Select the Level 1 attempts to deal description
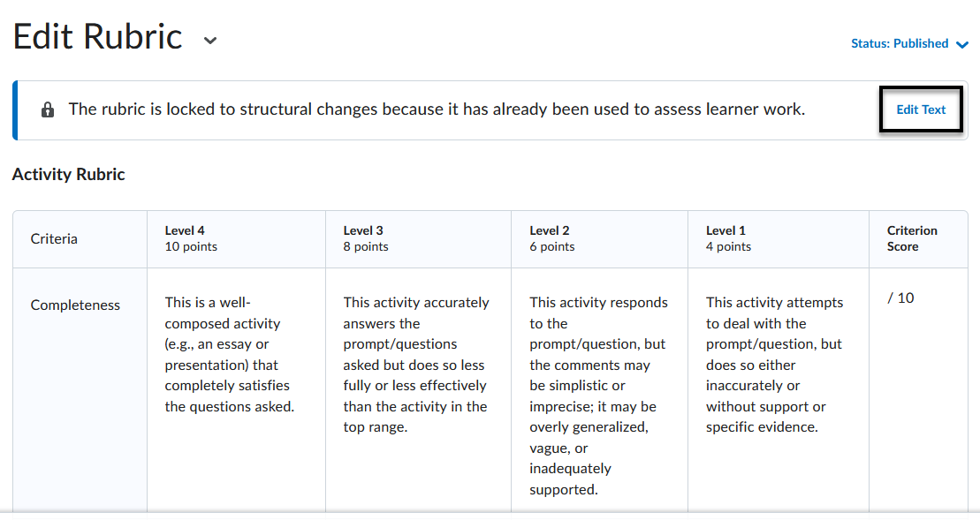The image size is (980, 520). [774, 365]
